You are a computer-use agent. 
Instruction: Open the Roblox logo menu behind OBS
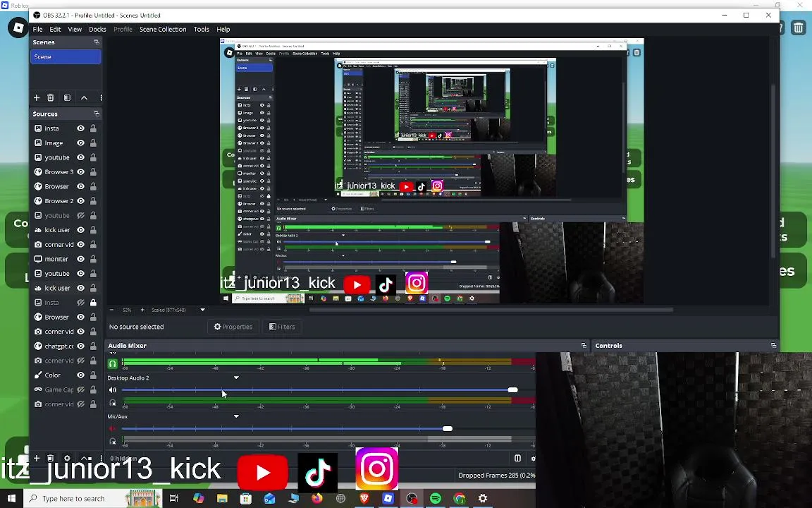(18, 28)
